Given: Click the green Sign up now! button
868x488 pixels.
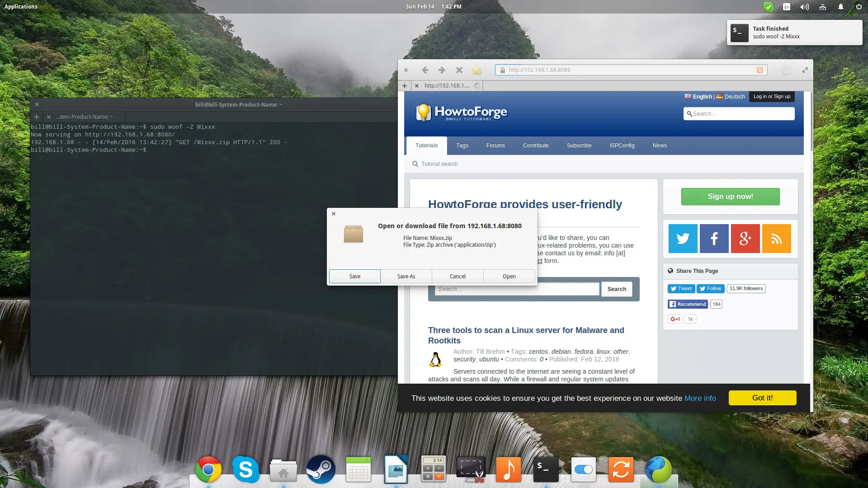Looking at the screenshot, I should [x=730, y=197].
